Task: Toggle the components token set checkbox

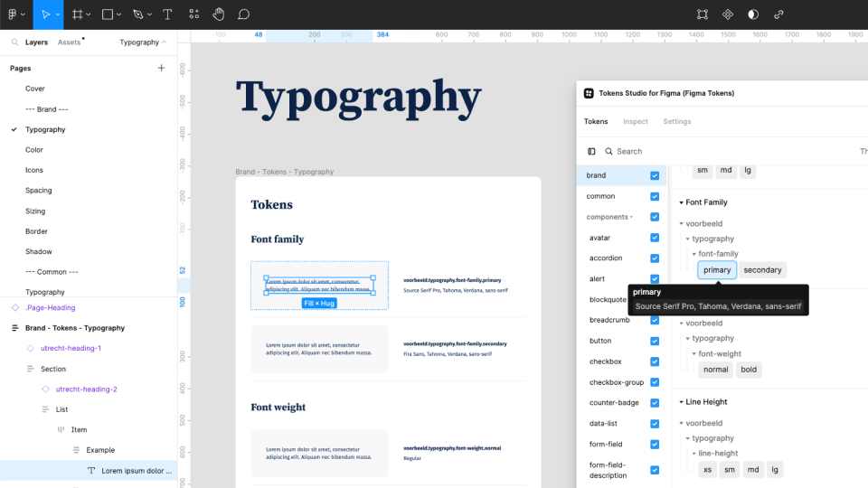Action: coord(655,217)
